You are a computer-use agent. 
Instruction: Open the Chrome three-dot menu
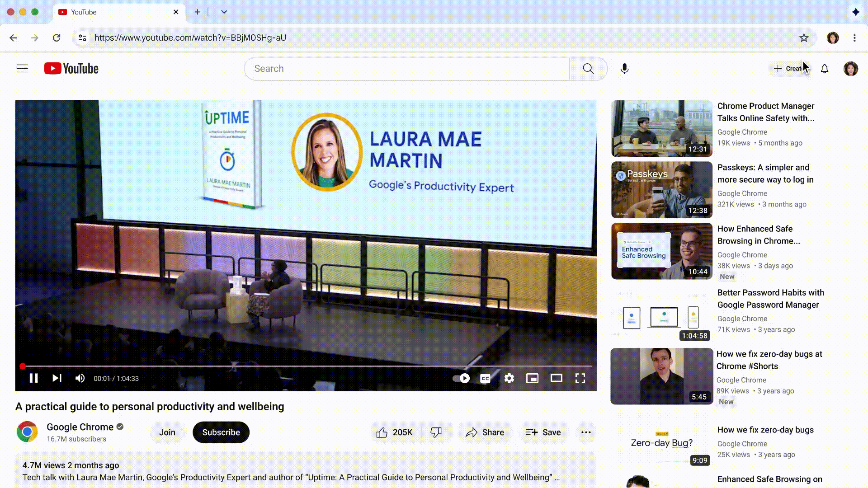(x=854, y=38)
